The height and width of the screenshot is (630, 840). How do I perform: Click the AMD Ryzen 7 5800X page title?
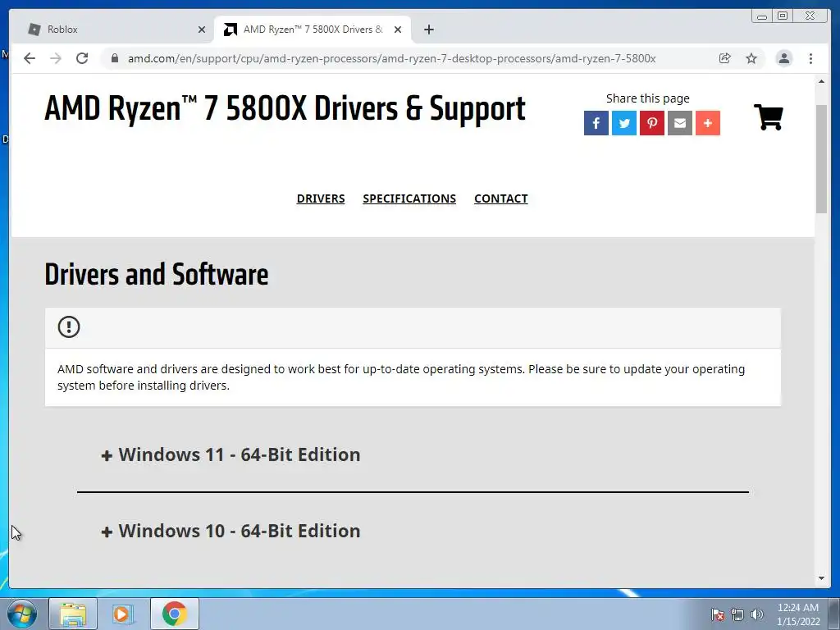(285, 108)
